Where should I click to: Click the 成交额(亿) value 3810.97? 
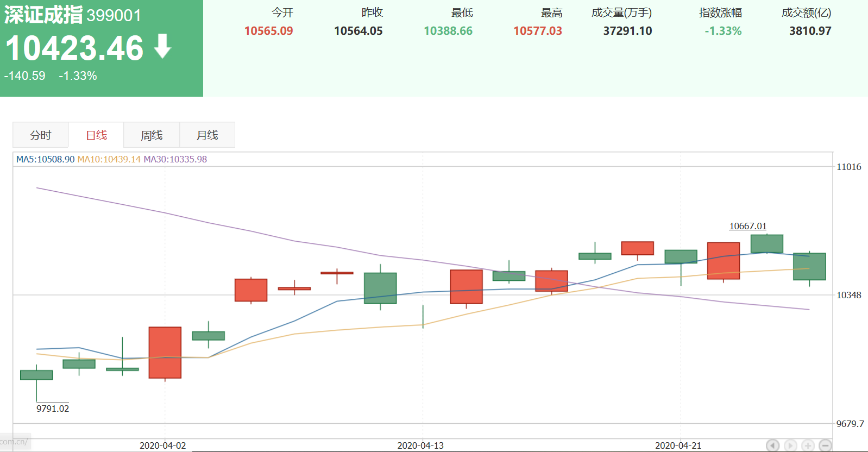810,31
